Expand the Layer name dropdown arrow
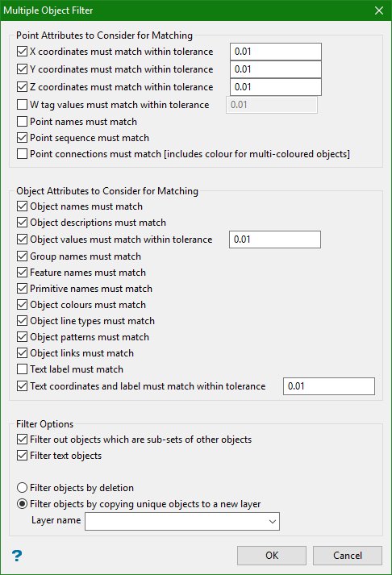The image size is (392, 575). 272,522
